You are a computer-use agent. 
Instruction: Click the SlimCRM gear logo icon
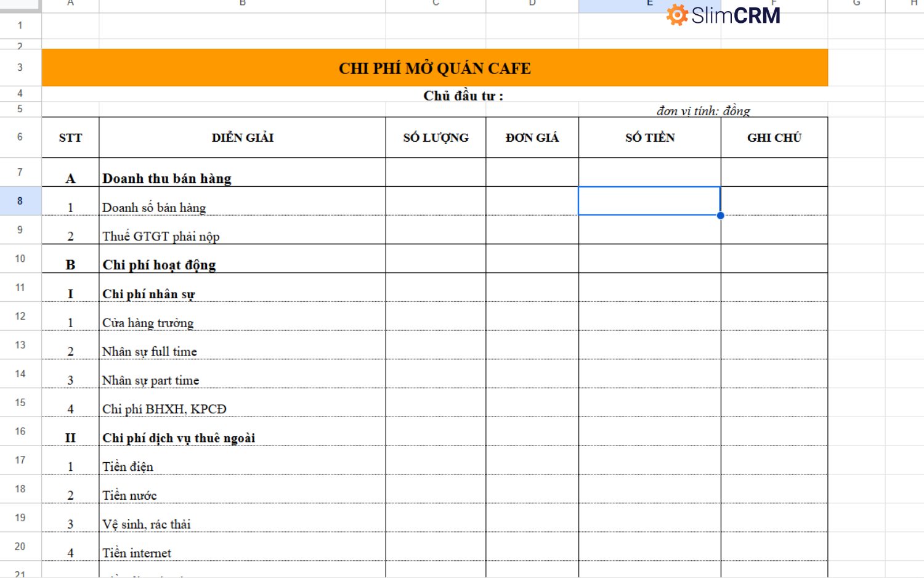pyautogui.click(x=677, y=15)
